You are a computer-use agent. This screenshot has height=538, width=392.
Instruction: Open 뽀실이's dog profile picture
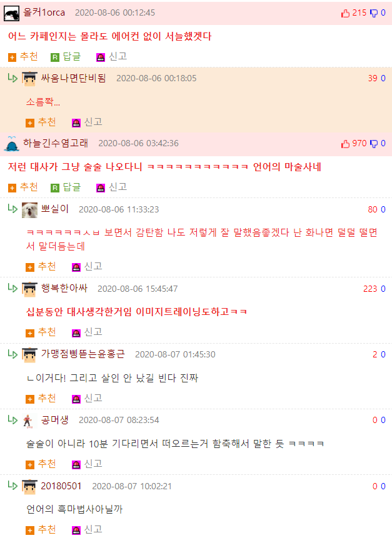click(29, 210)
